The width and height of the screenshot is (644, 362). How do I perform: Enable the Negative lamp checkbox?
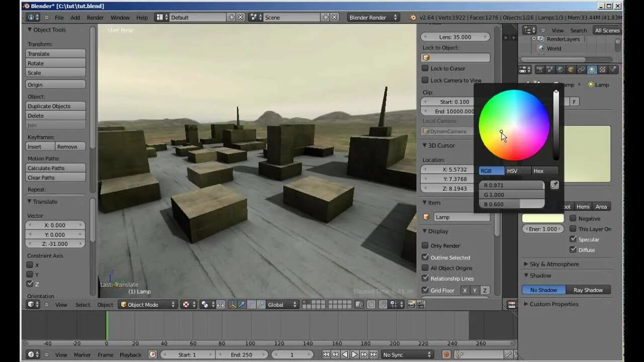573,218
